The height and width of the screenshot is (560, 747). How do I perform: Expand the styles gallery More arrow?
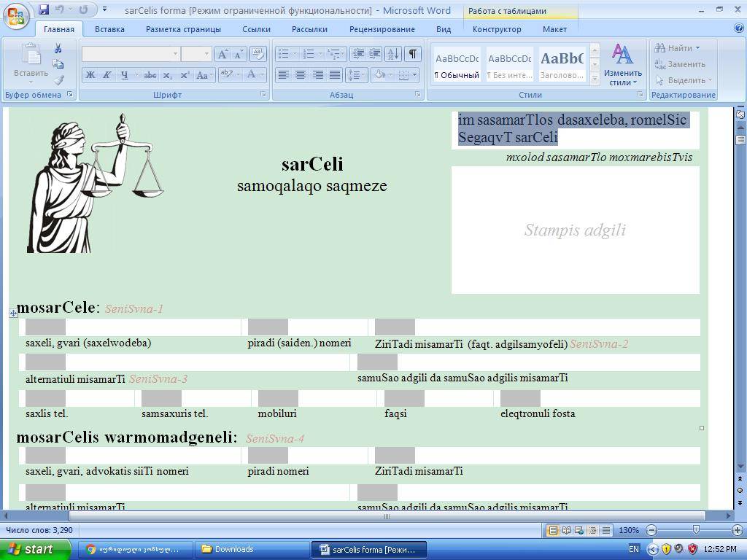(595, 78)
